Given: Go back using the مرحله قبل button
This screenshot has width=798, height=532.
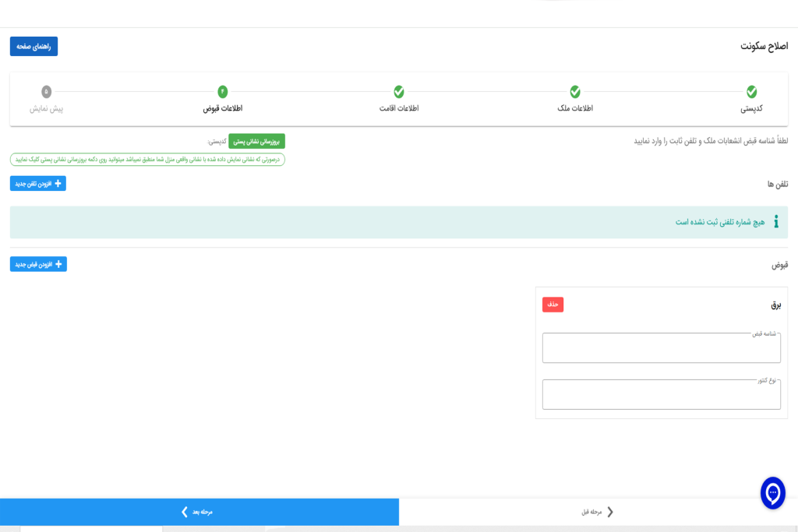Looking at the screenshot, I should (x=598, y=512).
